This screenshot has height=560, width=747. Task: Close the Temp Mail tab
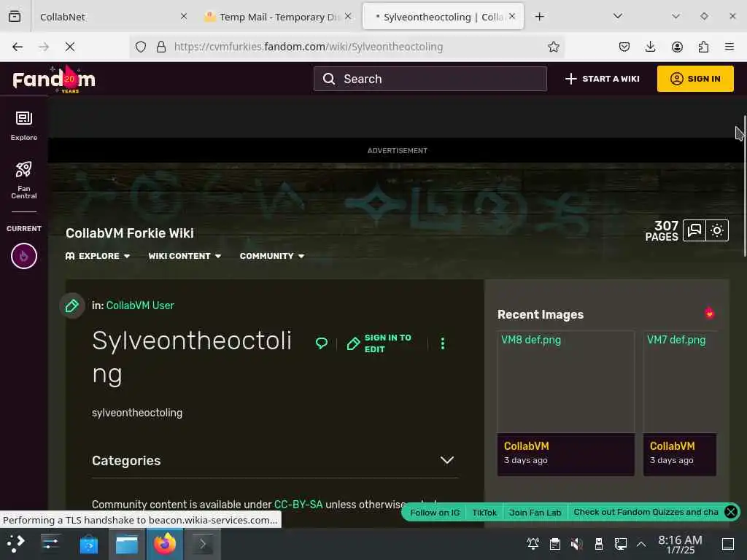[348, 16]
